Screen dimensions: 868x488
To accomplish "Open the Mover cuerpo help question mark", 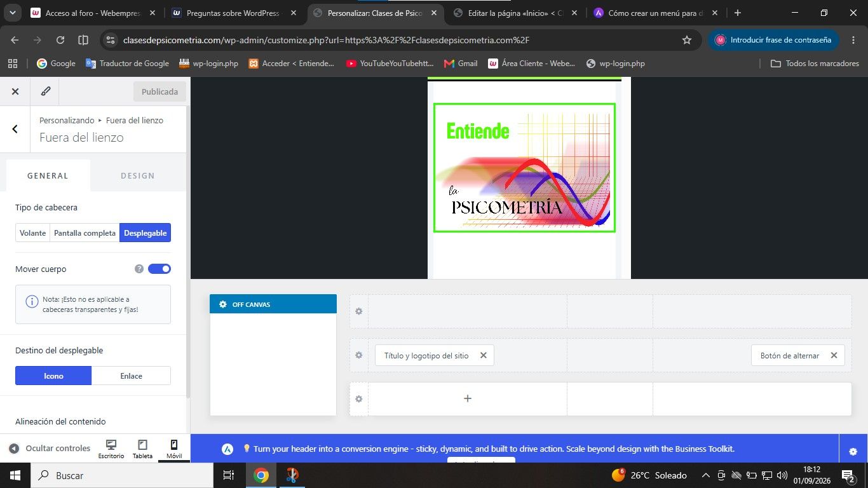I will click(139, 269).
